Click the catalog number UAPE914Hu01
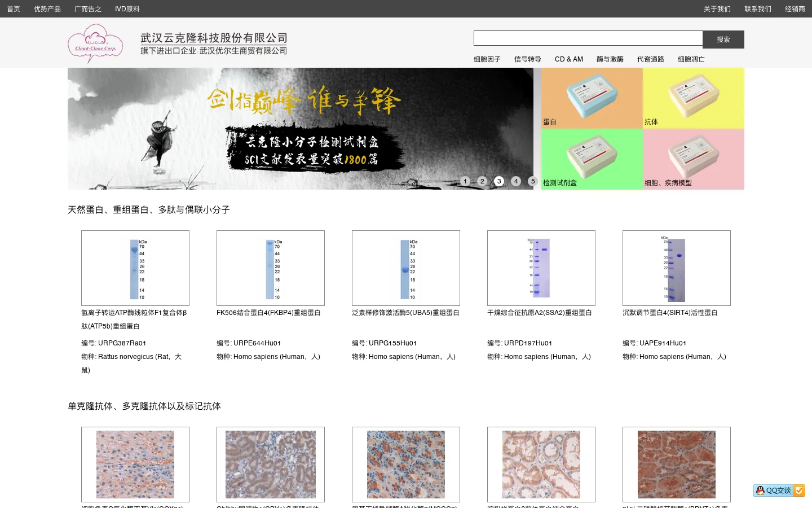Image resolution: width=812 pixels, height=508 pixels. tap(663, 343)
